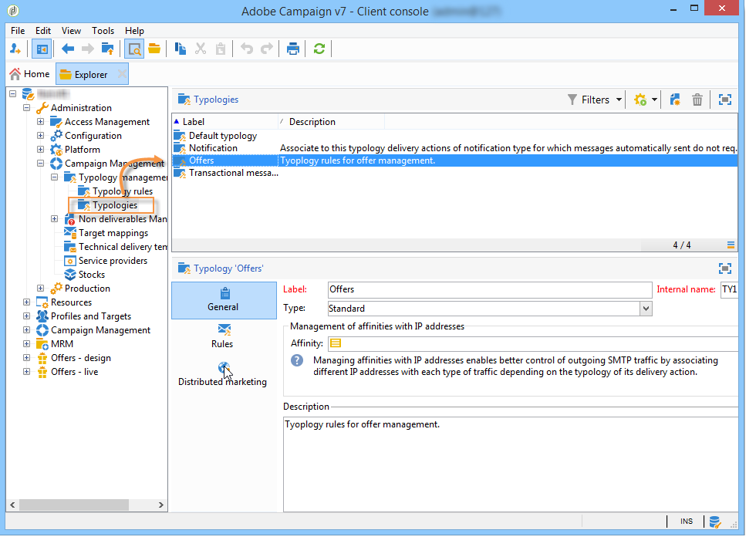756x547 pixels.
Task: Open the File menu
Action: click(x=18, y=30)
